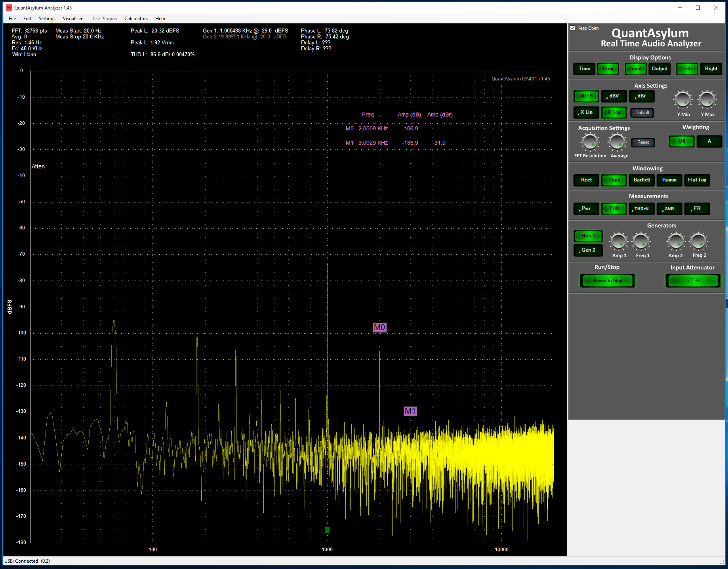Toggle the Freq display button

pyautogui.click(x=608, y=69)
